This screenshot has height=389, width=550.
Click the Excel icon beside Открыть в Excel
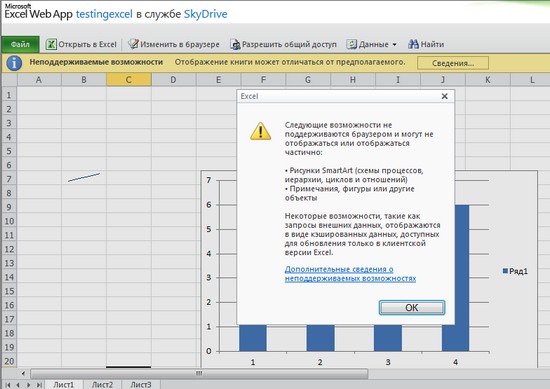click(51, 44)
